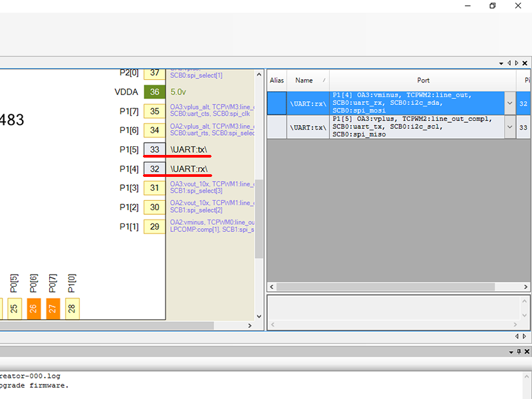The image size is (532, 399).
Task: Click the Port column header
Action: (x=423, y=80)
